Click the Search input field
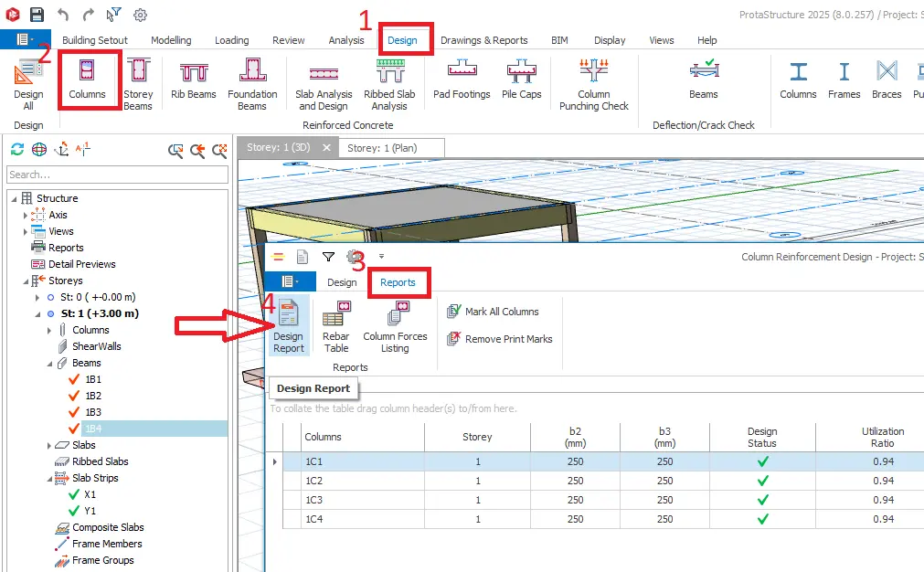This screenshot has height=572, width=924. tap(117, 175)
